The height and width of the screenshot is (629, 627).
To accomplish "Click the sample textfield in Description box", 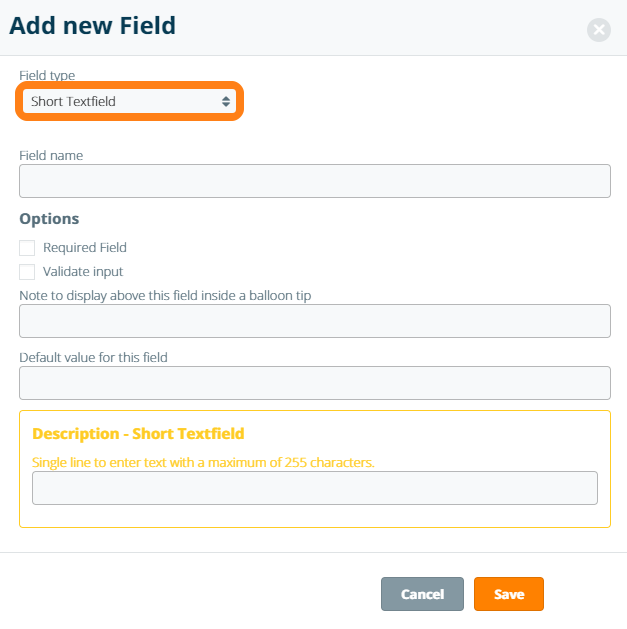I will coord(314,488).
